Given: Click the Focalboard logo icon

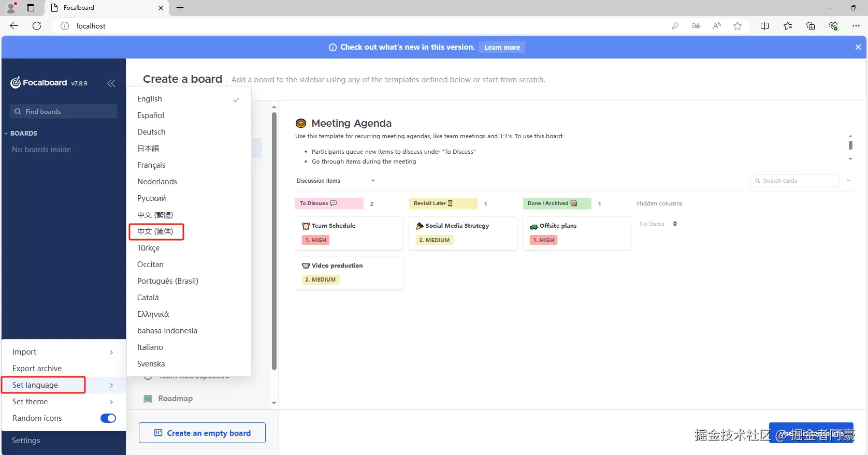Looking at the screenshot, I should tap(16, 83).
